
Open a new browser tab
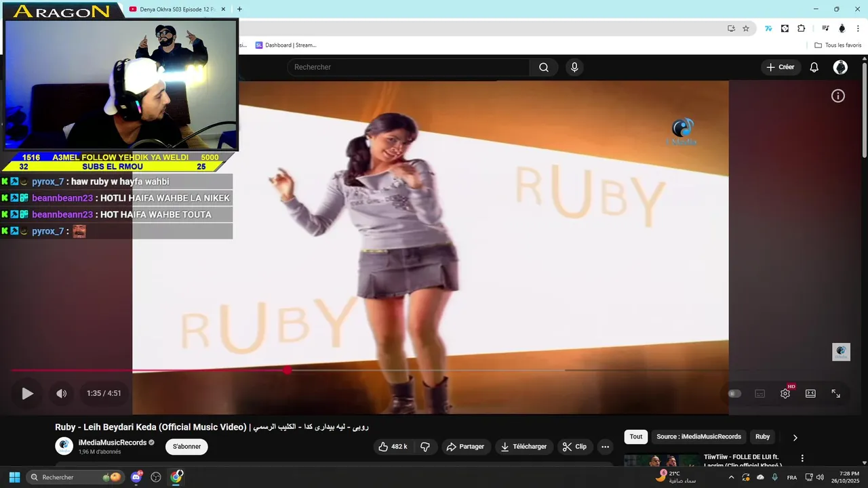[239, 9]
